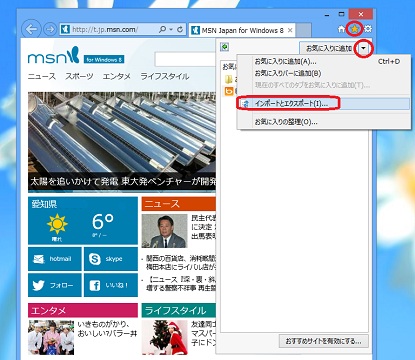Click the pink エンタメ section header
Viewport: 415px width, 360px height.
(83, 310)
